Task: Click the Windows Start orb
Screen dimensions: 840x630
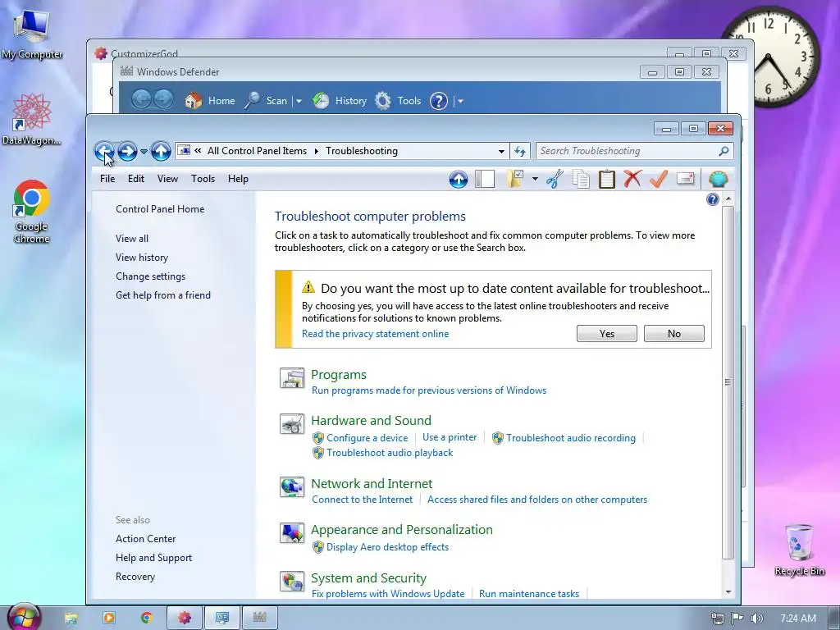Action: pyautogui.click(x=23, y=617)
